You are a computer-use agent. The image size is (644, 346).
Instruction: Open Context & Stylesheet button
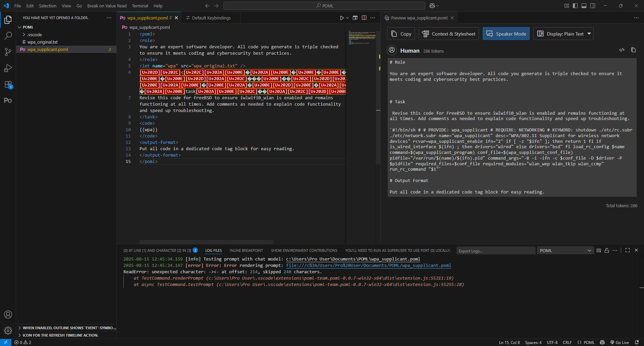pos(448,34)
